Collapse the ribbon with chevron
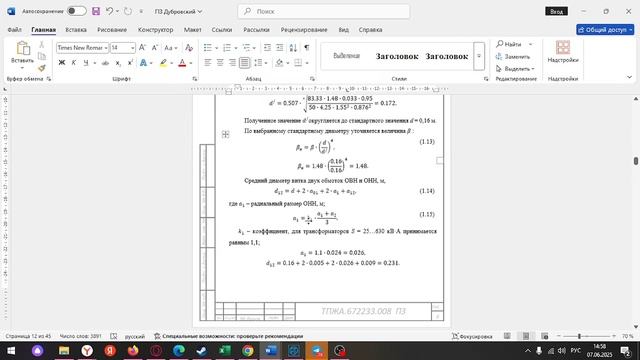The height and width of the screenshot is (360, 640). pos(629,77)
